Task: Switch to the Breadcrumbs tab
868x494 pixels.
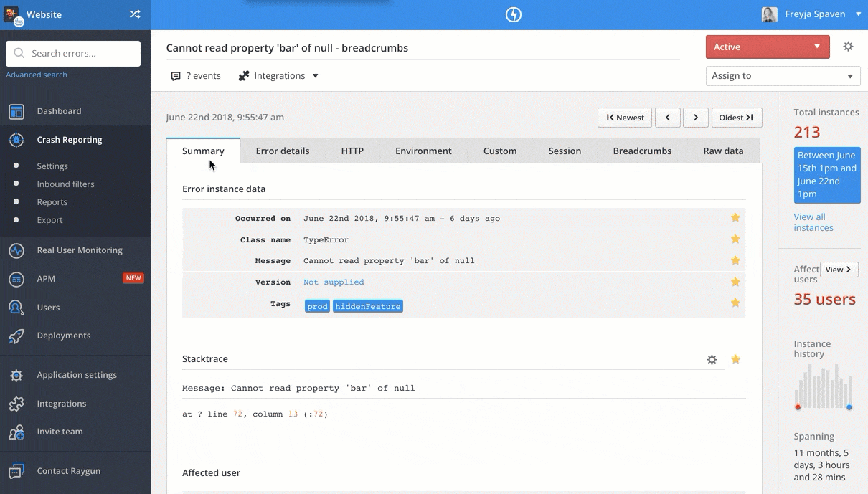Action: click(642, 151)
